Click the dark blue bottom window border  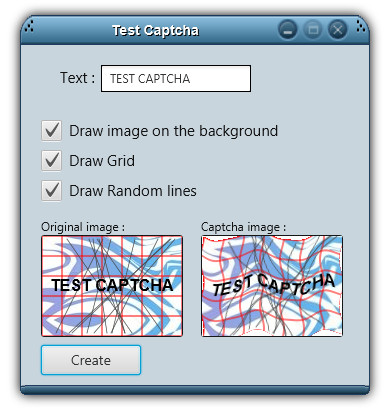pyautogui.click(x=195, y=390)
